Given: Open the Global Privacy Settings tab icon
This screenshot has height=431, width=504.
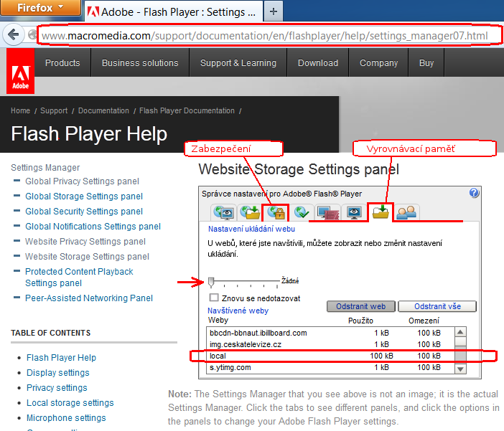Looking at the screenshot, I should (x=224, y=212).
